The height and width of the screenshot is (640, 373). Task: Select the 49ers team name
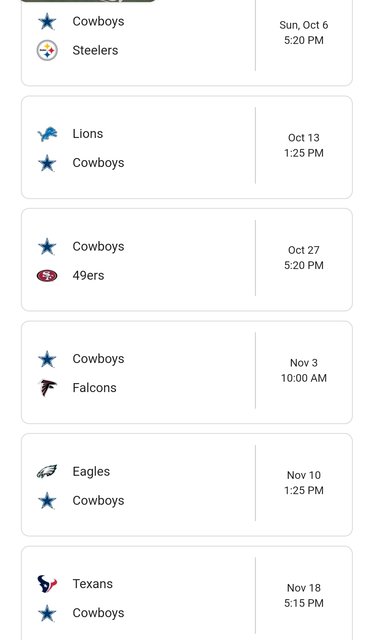(88, 276)
